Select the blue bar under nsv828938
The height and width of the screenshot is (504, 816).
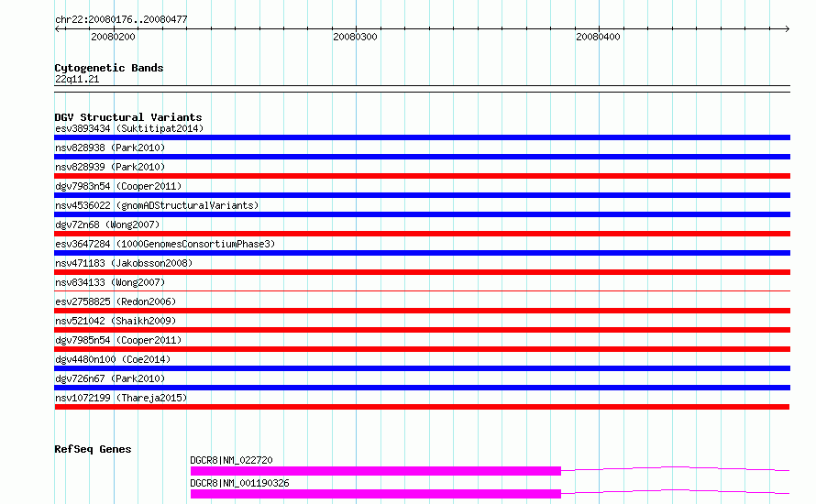[422, 157]
